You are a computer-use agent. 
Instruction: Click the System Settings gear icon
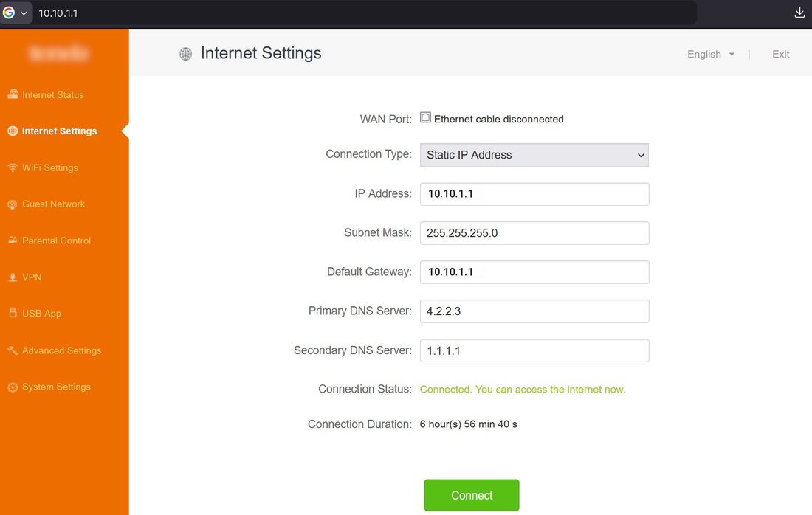(x=13, y=387)
